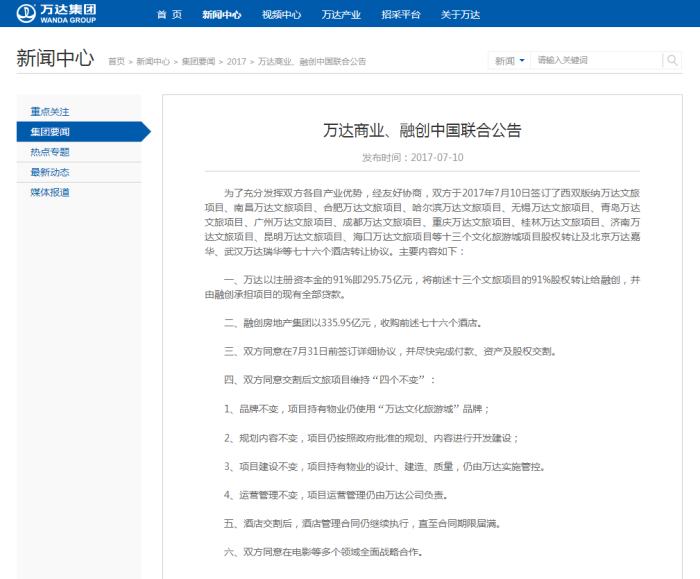Click paragraph mentioning 295.75亿元
Screen dimensions: 700x579
(422, 287)
